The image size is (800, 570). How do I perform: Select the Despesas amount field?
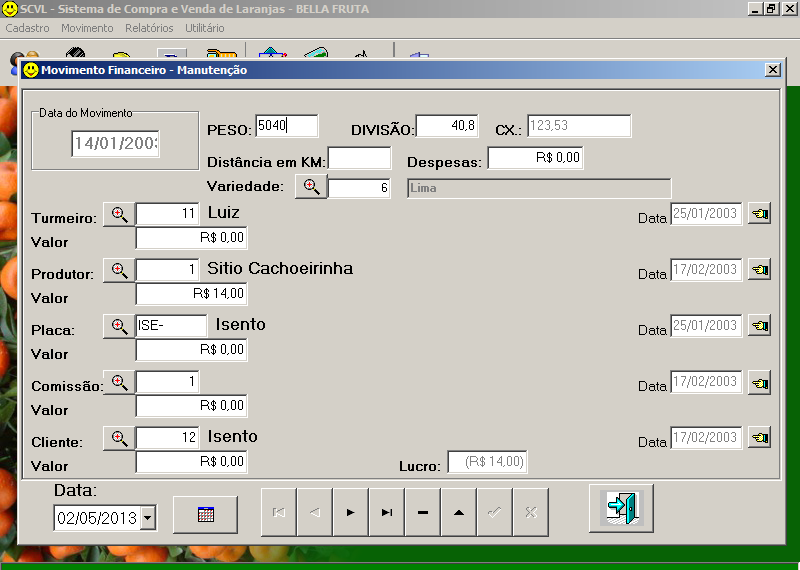535,158
